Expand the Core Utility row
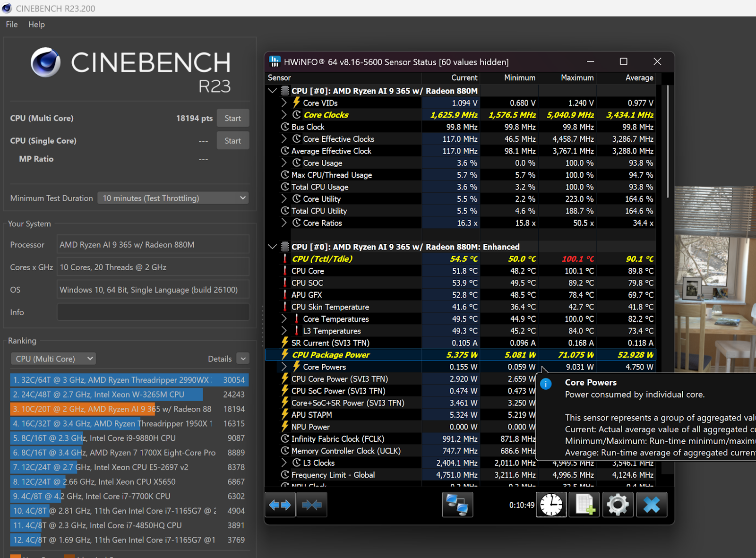The height and width of the screenshot is (558, 756). tap(284, 198)
